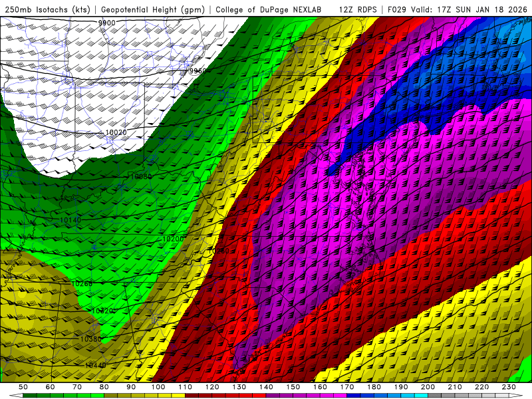Click the 150 value on the color scale
The width and height of the screenshot is (532, 399).
(293, 387)
